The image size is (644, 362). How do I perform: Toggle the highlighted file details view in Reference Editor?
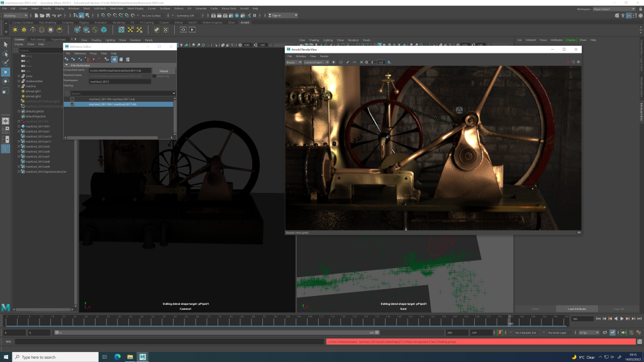click(114, 60)
